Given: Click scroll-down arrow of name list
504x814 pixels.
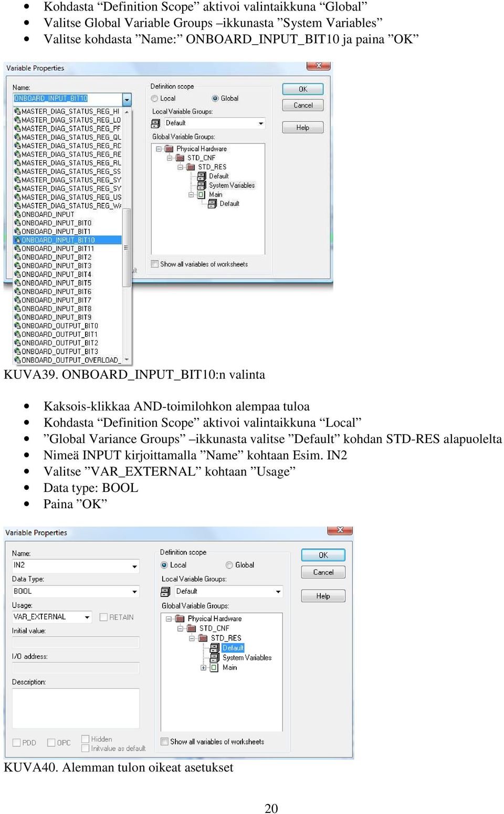Looking at the screenshot, I should pyautogui.click(x=127, y=359).
